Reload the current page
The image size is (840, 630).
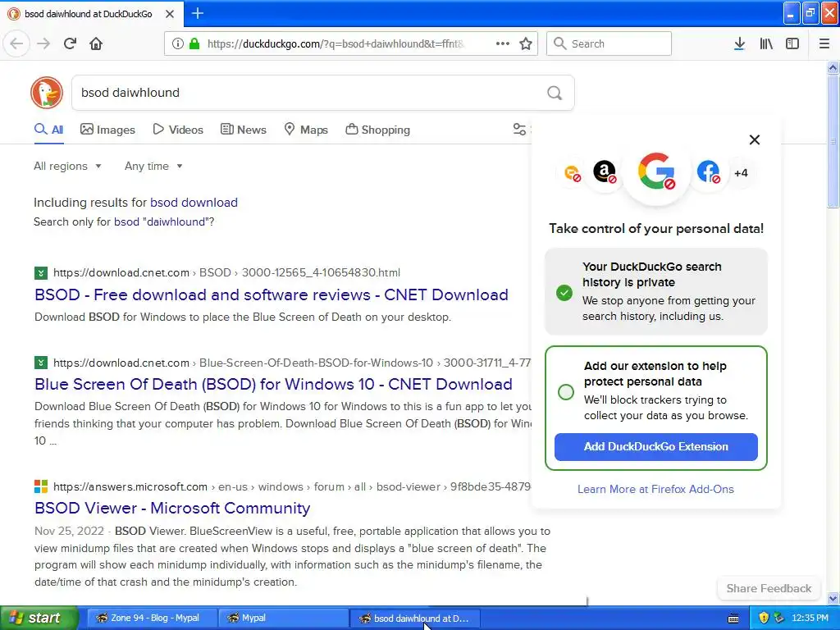pos(70,43)
